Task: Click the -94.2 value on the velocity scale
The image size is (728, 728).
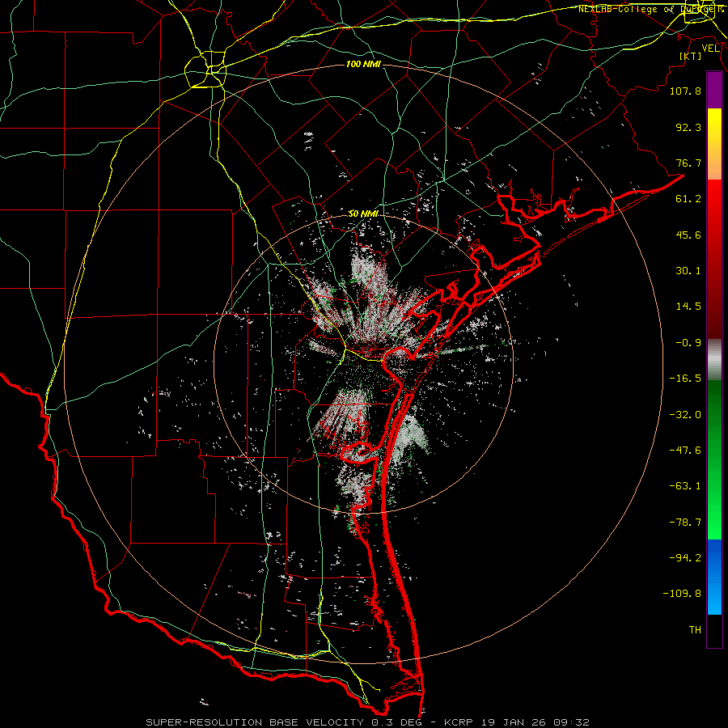Action: 685,558
